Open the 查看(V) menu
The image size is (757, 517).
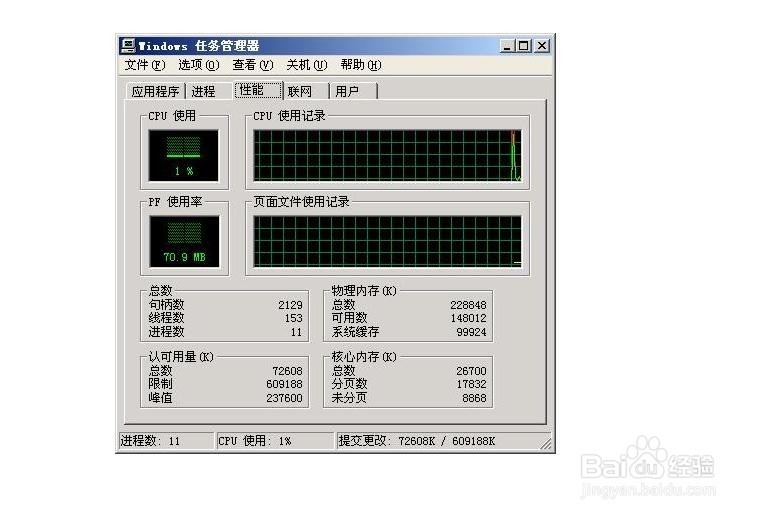coord(252,65)
